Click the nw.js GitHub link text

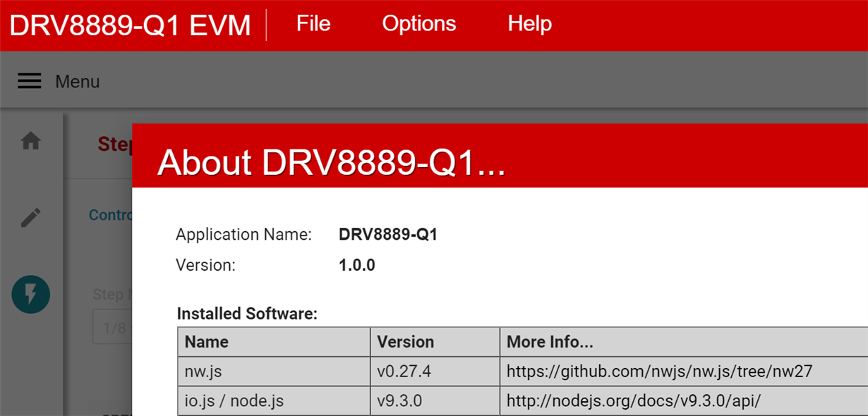point(660,371)
